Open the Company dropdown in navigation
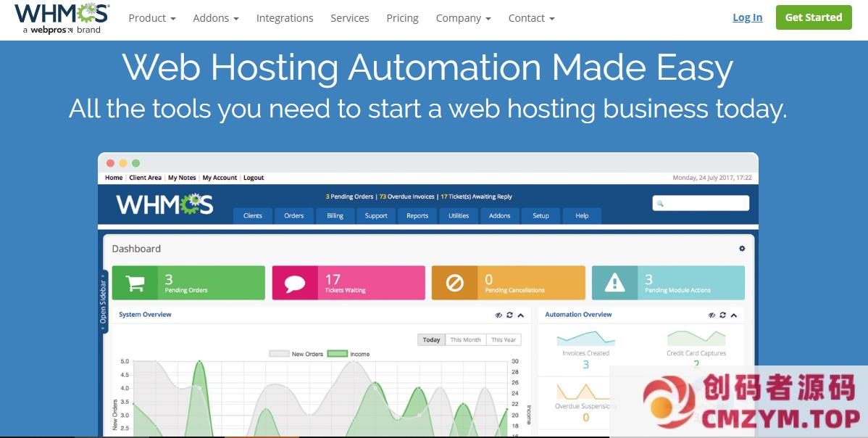The width and height of the screenshot is (868, 438). [x=463, y=18]
